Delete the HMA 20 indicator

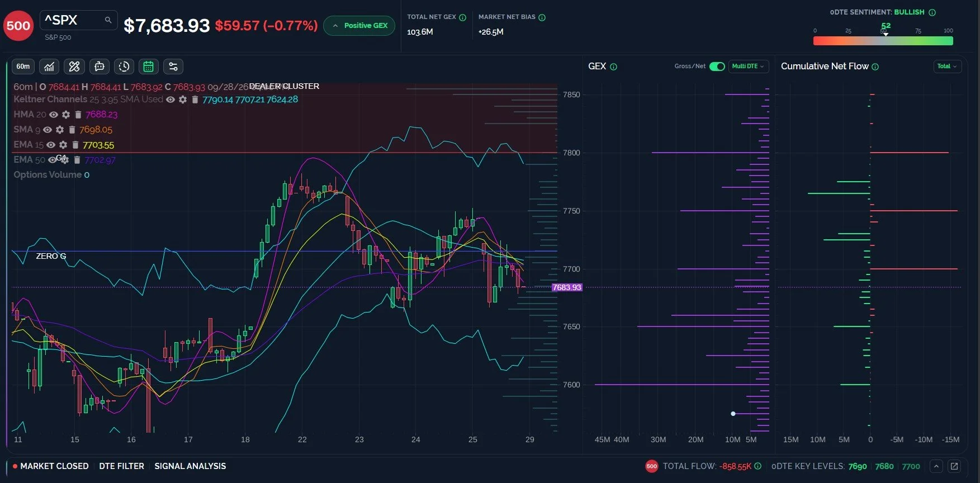78,115
